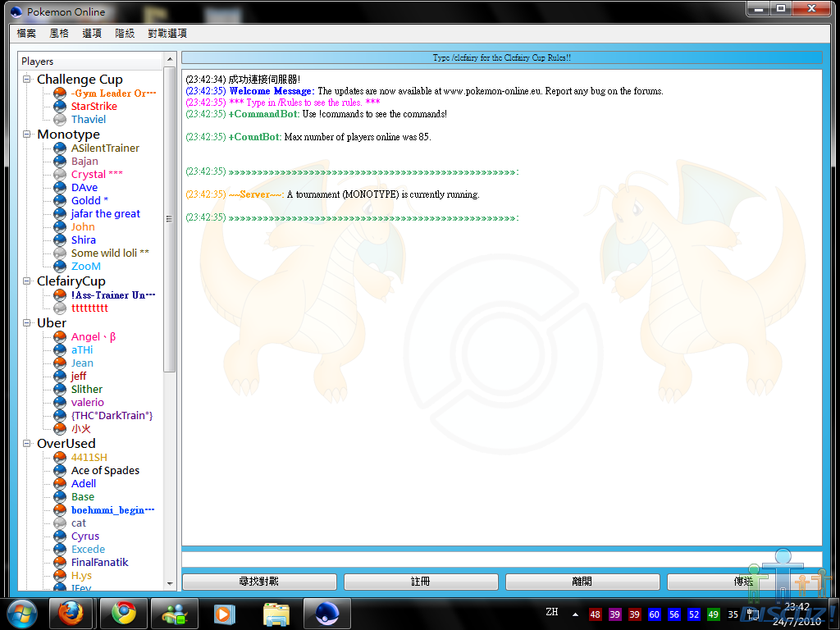Collapse the Uber tier group
This screenshot has height=630, width=840.
point(27,322)
